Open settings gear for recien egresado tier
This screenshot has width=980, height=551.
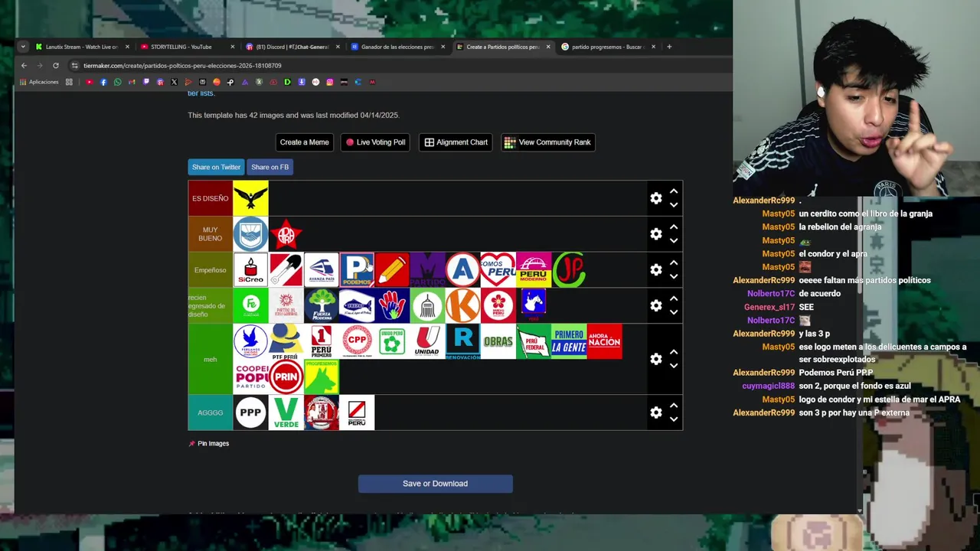656,305
